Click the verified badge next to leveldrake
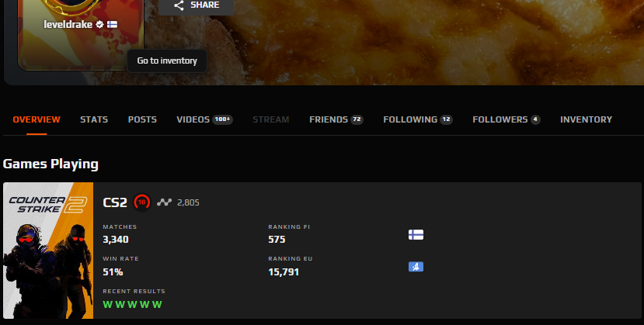This screenshot has height=325, width=644. click(99, 25)
